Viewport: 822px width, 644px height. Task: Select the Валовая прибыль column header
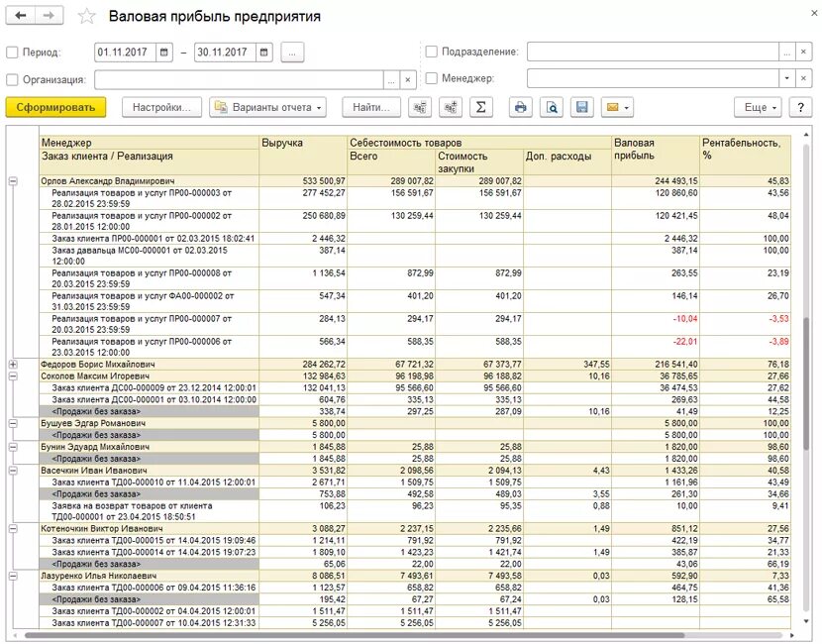coord(656,156)
